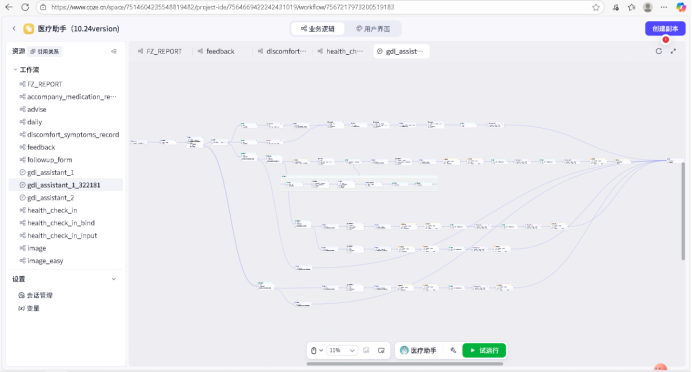
Task: Open the daily workflow
Action: pyautogui.click(x=65, y=122)
